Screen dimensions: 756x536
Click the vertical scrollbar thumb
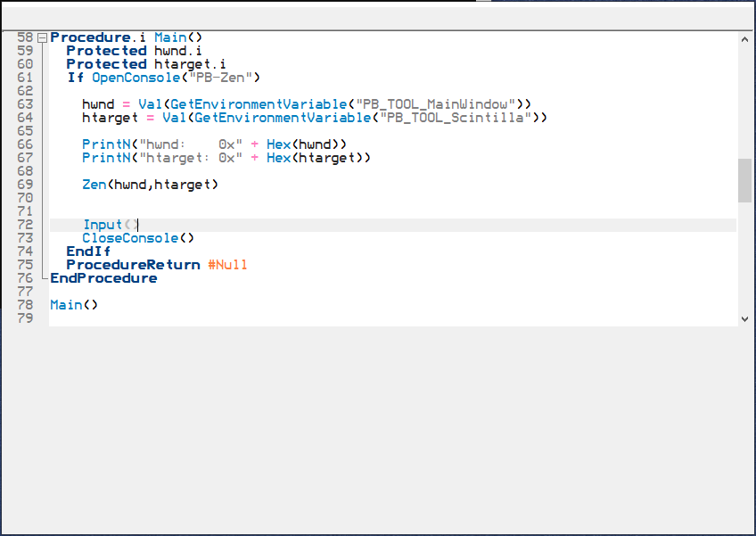tap(745, 180)
